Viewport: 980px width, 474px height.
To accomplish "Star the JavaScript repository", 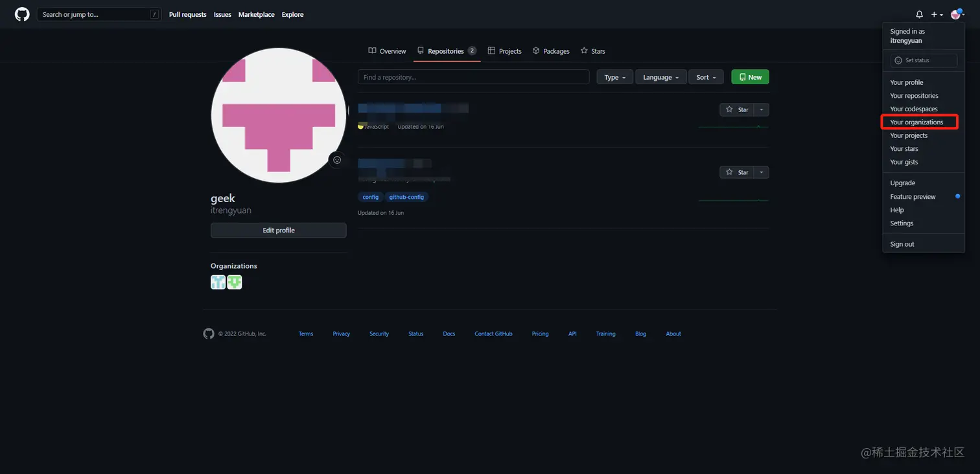I will click(738, 109).
